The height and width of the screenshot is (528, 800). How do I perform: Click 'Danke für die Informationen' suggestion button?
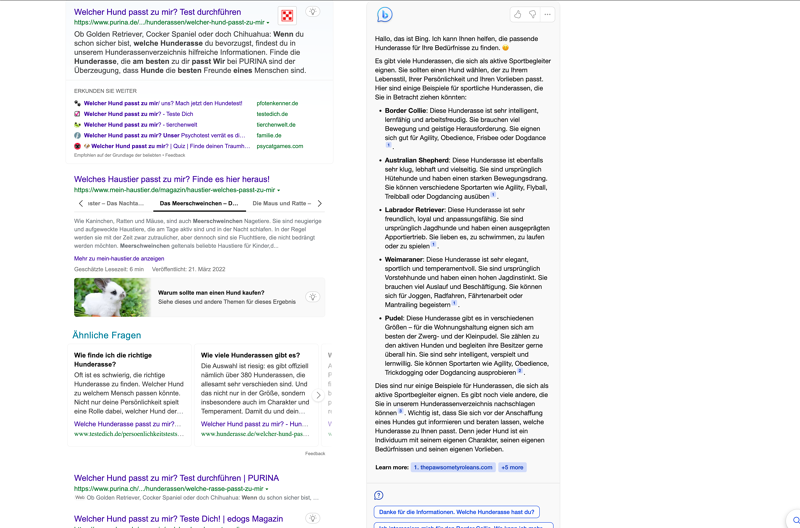click(x=456, y=512)
